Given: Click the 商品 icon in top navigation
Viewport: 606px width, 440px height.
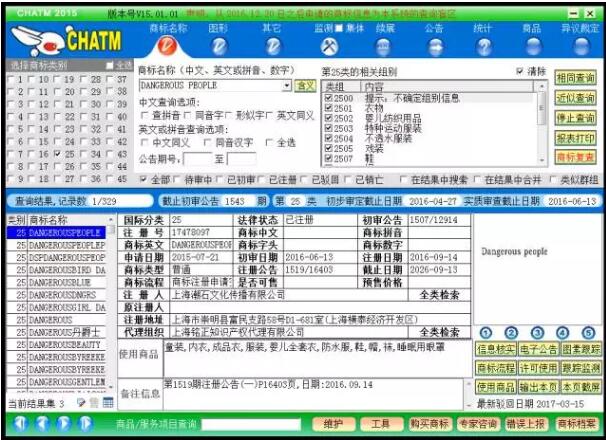Looking at the screenshot, I should coord(532,45).
